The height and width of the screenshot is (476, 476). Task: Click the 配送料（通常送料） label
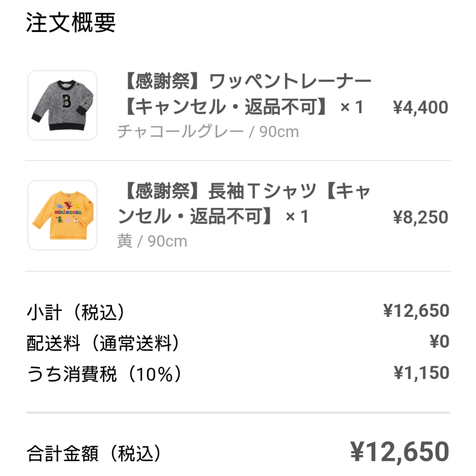point(103,343)
